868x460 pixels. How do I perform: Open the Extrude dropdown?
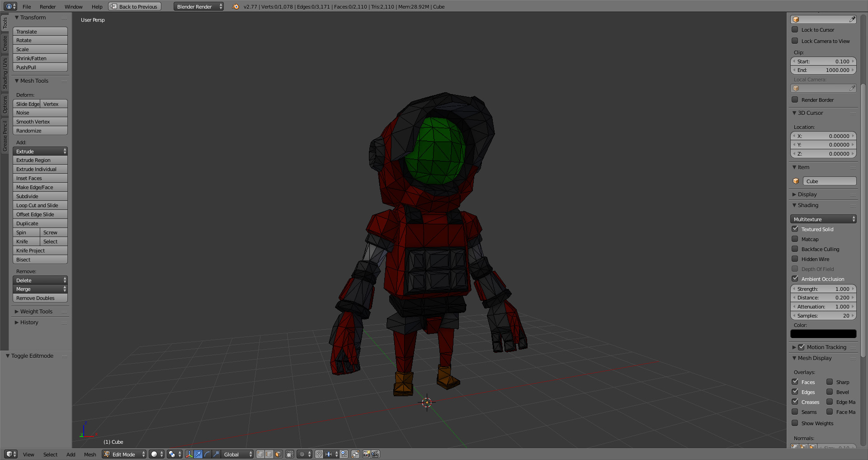point(40,151)
